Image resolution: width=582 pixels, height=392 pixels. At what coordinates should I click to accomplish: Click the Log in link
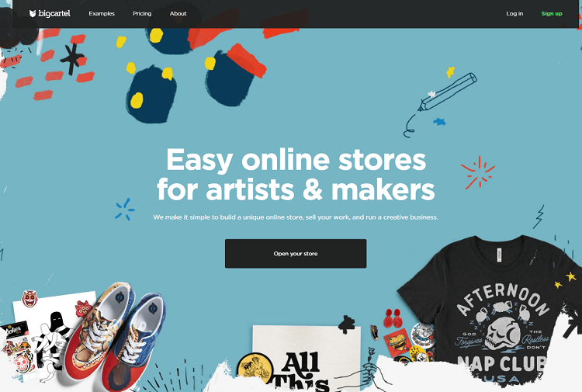(514, 14)
